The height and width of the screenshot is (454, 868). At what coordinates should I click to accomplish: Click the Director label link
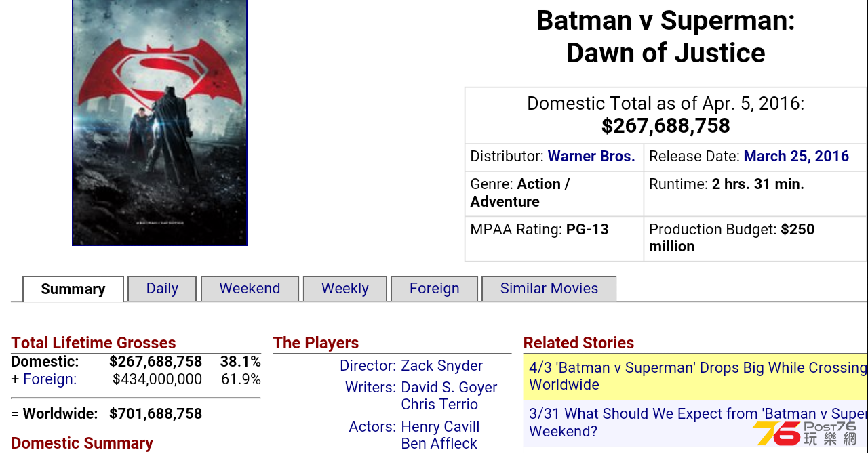(x=368, y=366)
